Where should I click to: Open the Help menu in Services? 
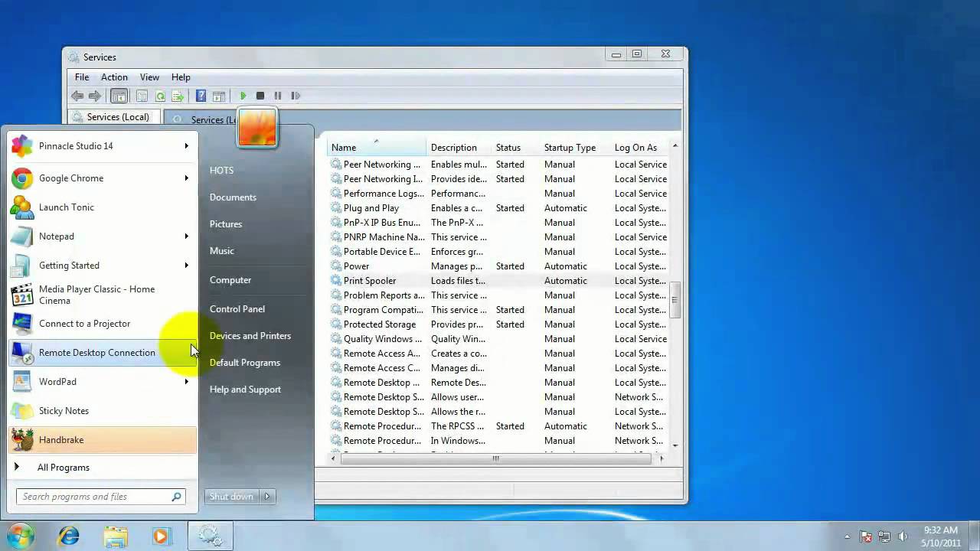point(181,77)
